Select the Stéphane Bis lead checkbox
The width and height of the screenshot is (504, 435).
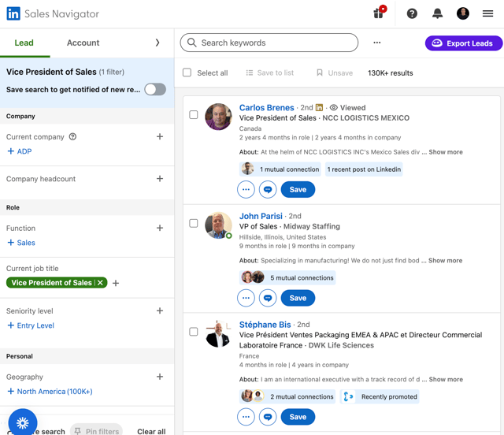pyautogui.click(x=194, y=332)
